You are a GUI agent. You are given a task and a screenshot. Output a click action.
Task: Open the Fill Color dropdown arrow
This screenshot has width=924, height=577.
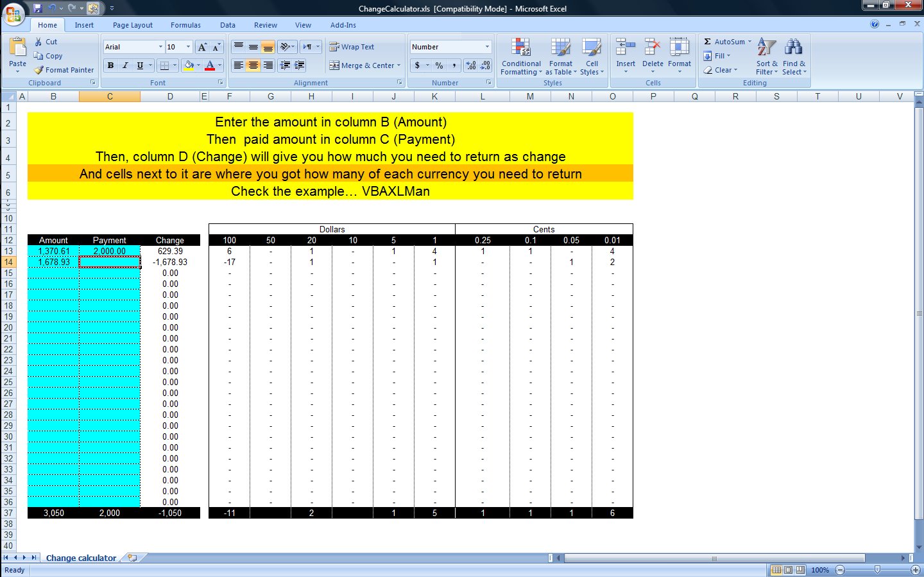point(198,65)
